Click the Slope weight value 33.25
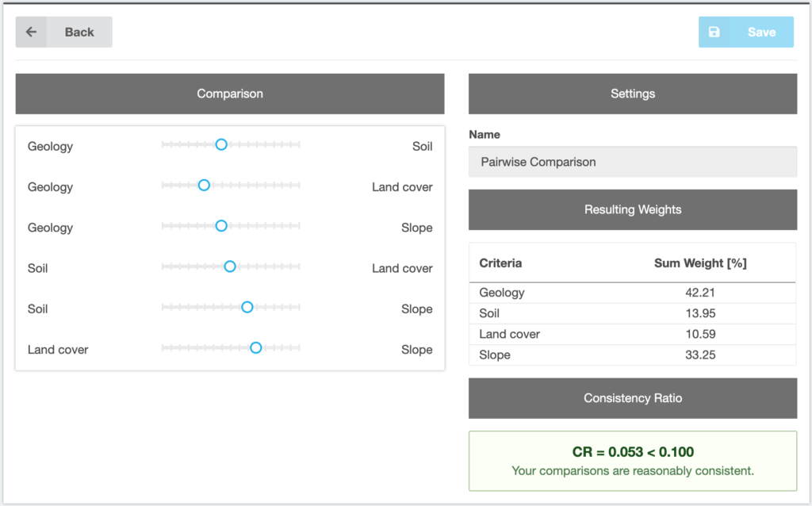This screenshot has width=812, height=506. coord(700,355)
